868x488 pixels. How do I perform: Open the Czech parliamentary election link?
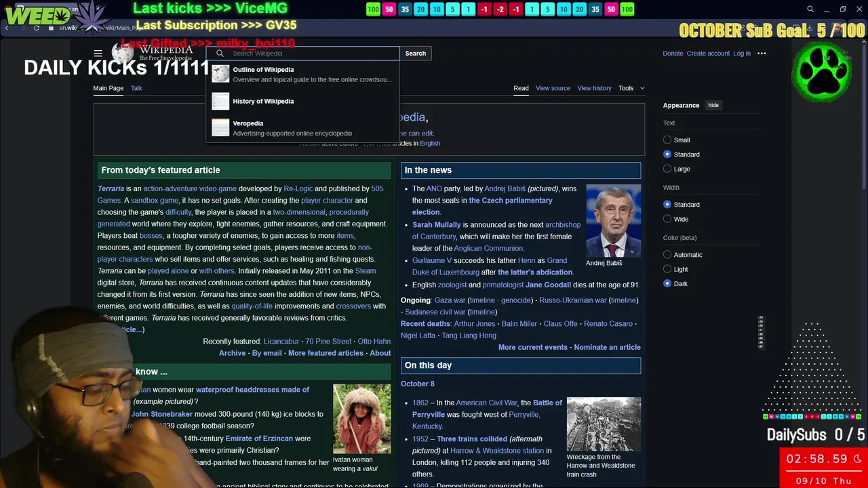point(483,206)
